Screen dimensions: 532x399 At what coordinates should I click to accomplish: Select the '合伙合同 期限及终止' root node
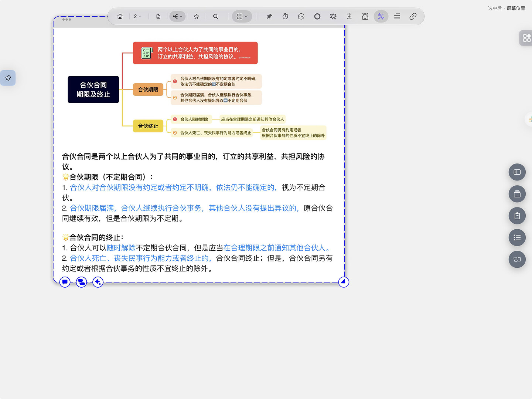click(93, 89)
